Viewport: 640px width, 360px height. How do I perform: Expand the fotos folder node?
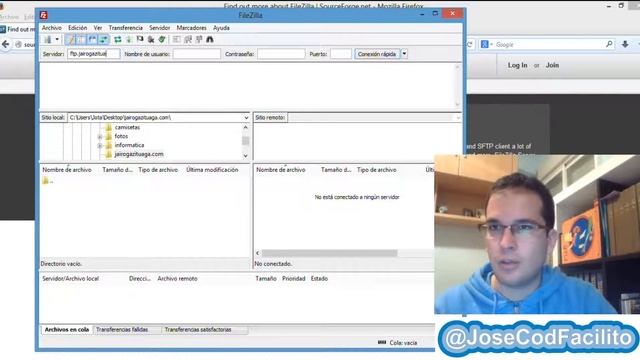[x=100, y=137]
